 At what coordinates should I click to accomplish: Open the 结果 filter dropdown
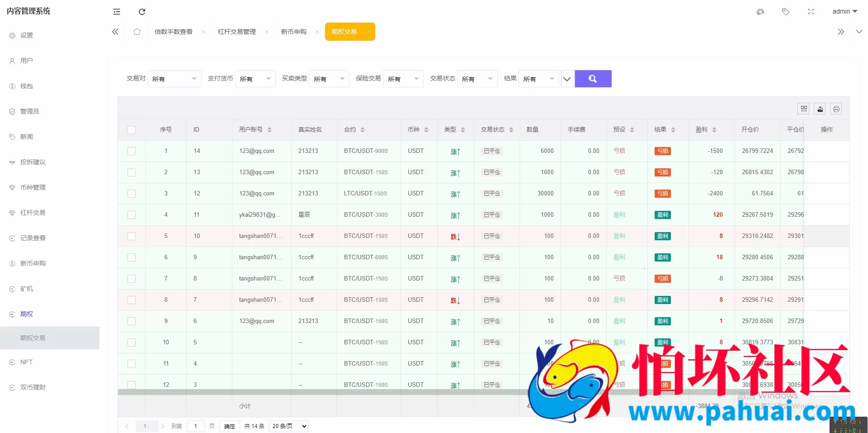[539, 79]
